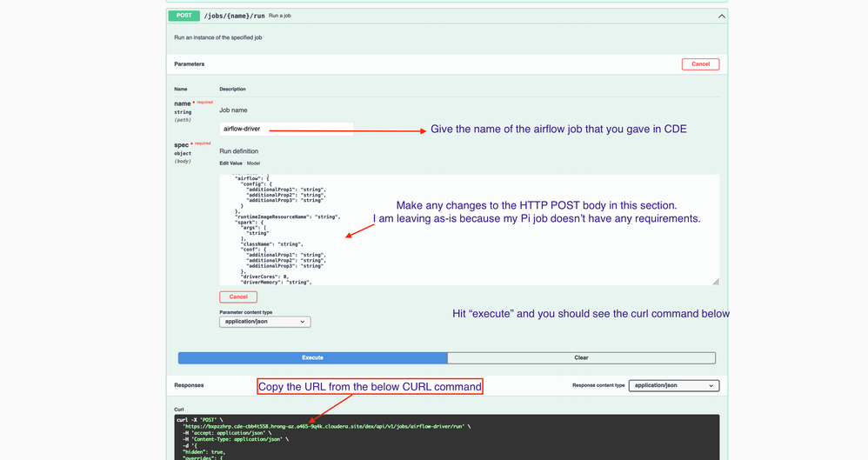868x460 pixels.
Task: Open the Parameter content type dropdown
Action: pyautogui.click(x=264, y=322)
